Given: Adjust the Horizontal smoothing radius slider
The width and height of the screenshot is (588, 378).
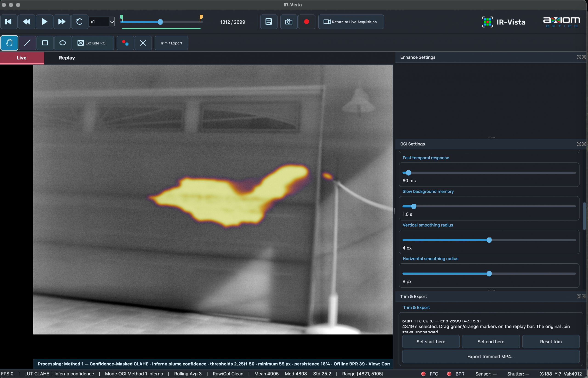Looking at the screenshot, I should coord(489,274).
